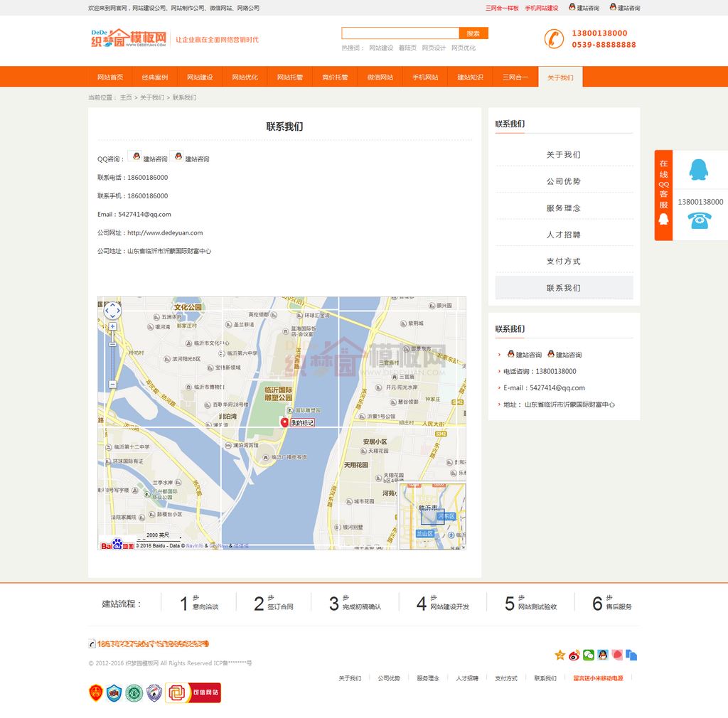The image size is (728, 718).
Task: Click the QZone star share icon
Action: 560,655
